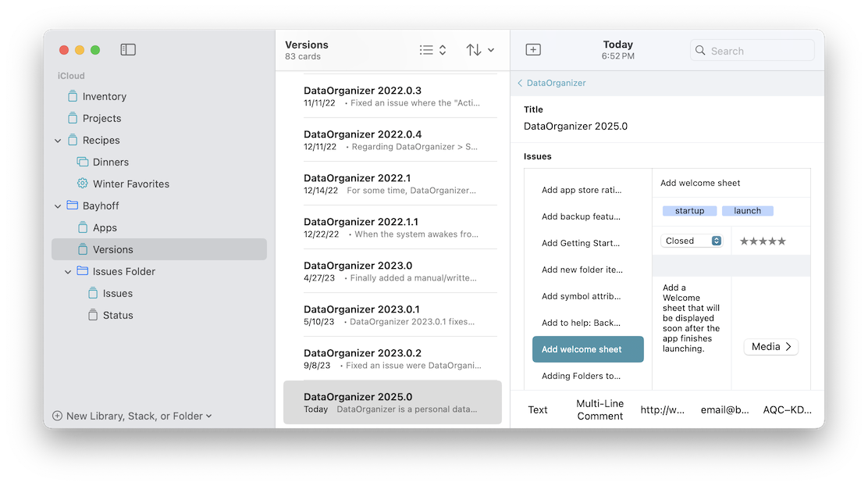Edit the Add welcome sheet issue name
Viewport: 868px width, 486px height.
700,183
